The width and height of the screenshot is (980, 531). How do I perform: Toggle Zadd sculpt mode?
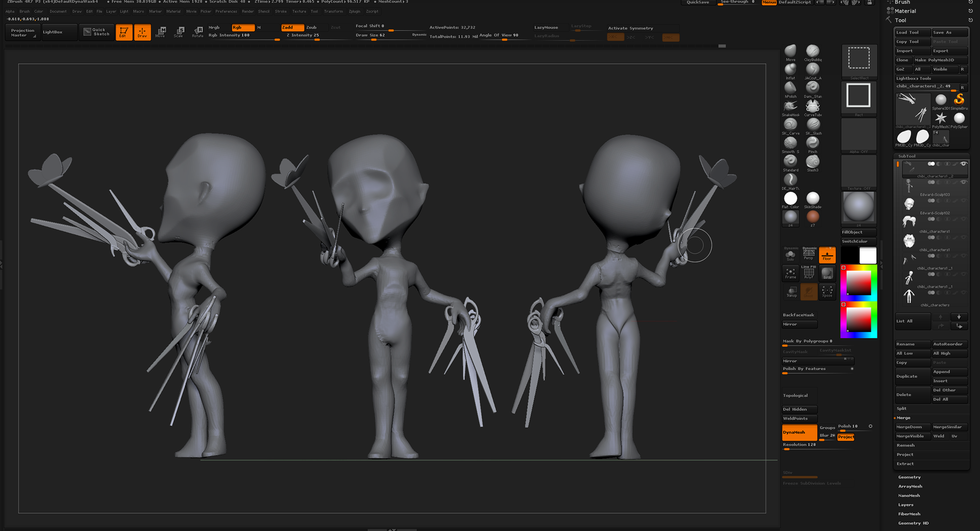tap(292, 28)
